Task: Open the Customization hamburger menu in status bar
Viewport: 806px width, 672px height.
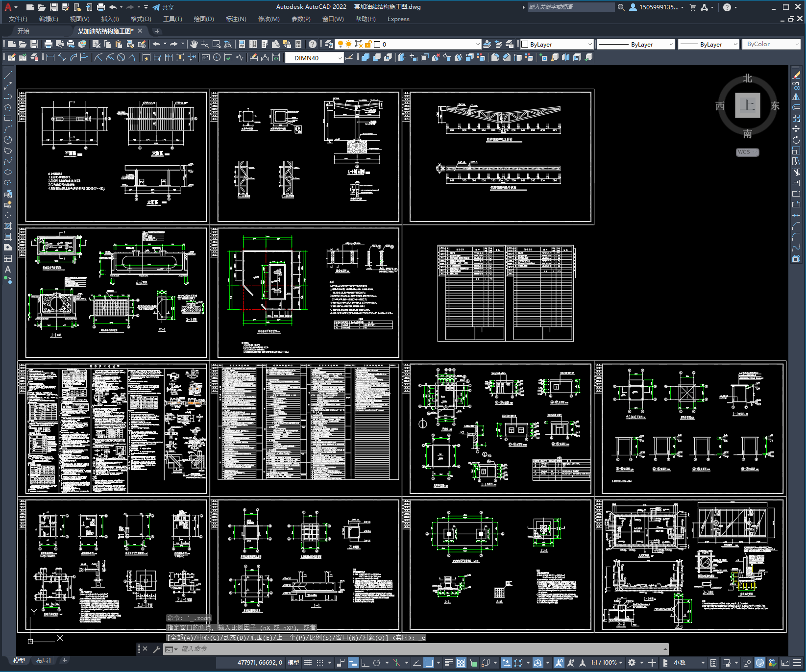Action: (x=797, y=663)
